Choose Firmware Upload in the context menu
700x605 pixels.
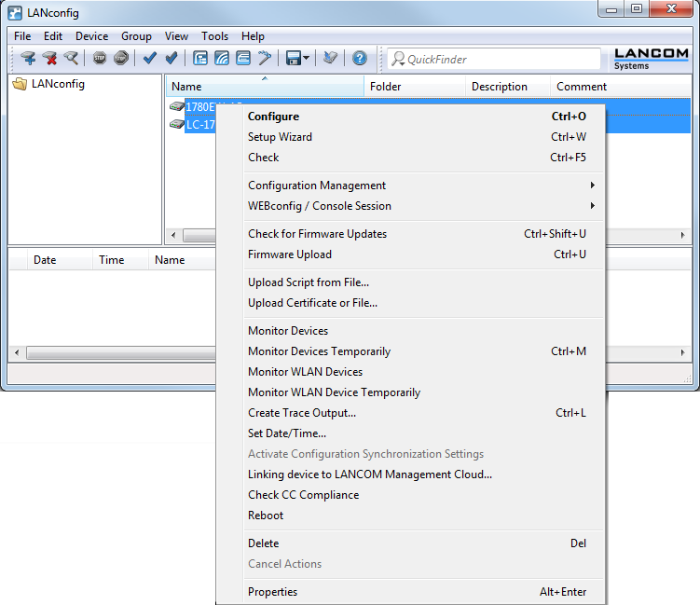click(289, 254)
